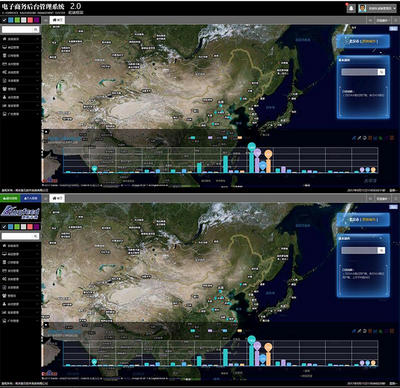Click the magnifier icon in upper sidebar search
This screenshot has width=400, height=388.
[35, 30]
